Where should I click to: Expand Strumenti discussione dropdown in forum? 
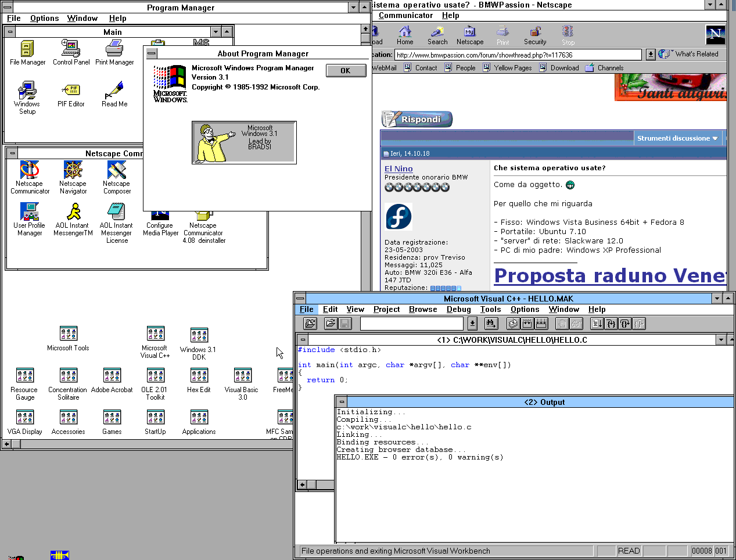point(677,138)
